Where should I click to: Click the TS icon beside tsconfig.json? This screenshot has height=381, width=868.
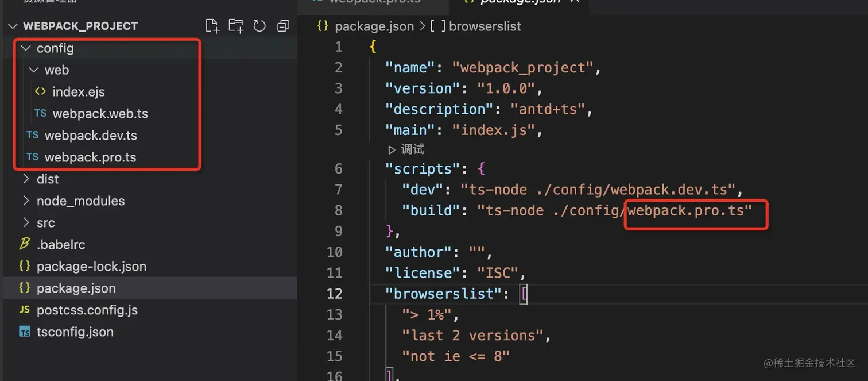coord(24,332)
